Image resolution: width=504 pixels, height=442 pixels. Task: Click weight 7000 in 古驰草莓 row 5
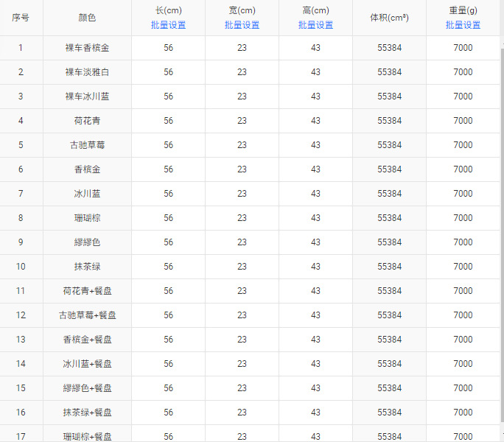pos(463,145)
